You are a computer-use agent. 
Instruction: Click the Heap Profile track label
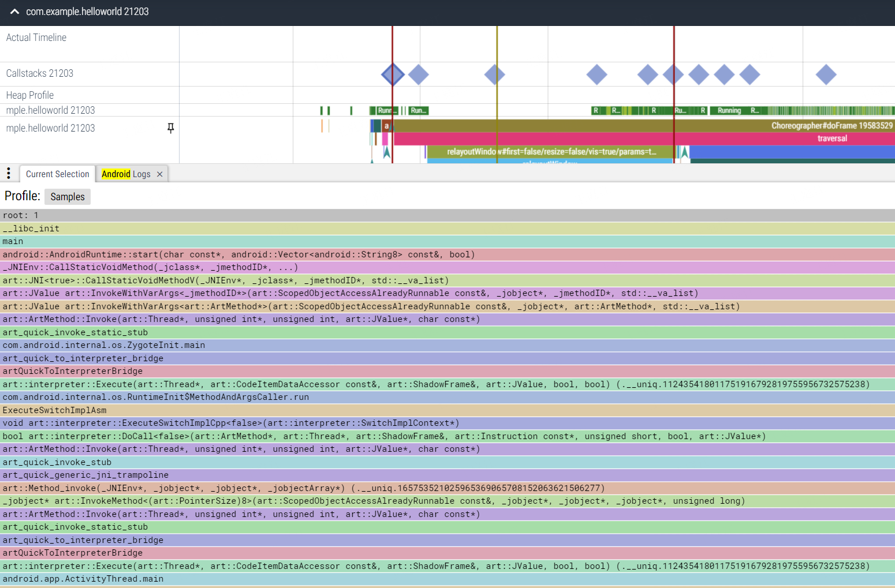click(x=30, y=95)
